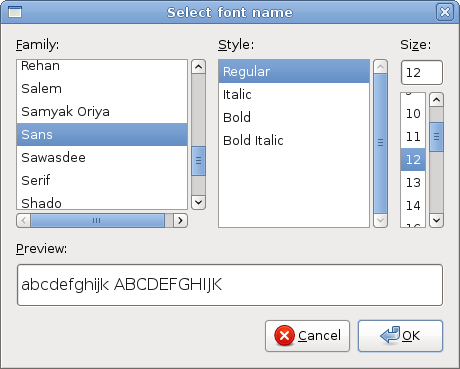Select size 10 in the Size list

413,114
